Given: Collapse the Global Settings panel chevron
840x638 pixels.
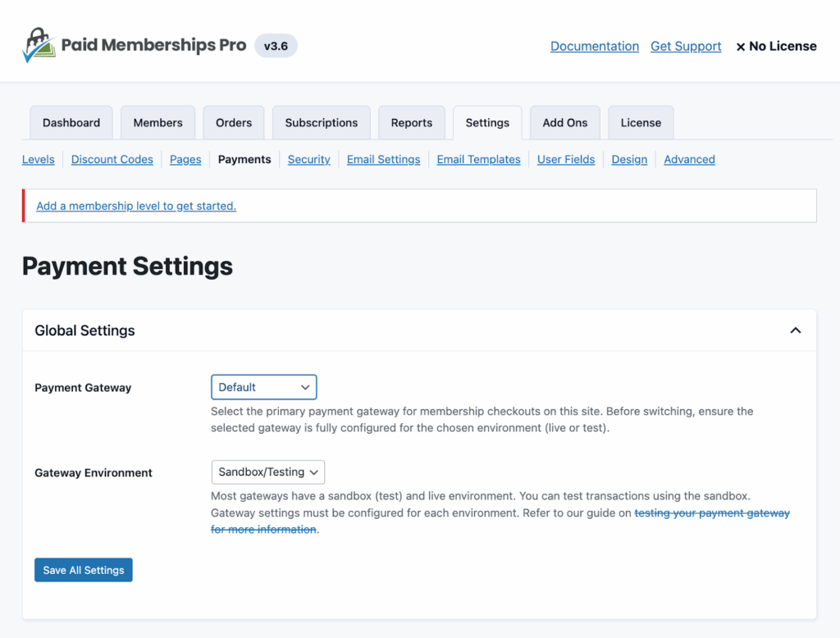Looking at the screenshot, I should 795,330.
